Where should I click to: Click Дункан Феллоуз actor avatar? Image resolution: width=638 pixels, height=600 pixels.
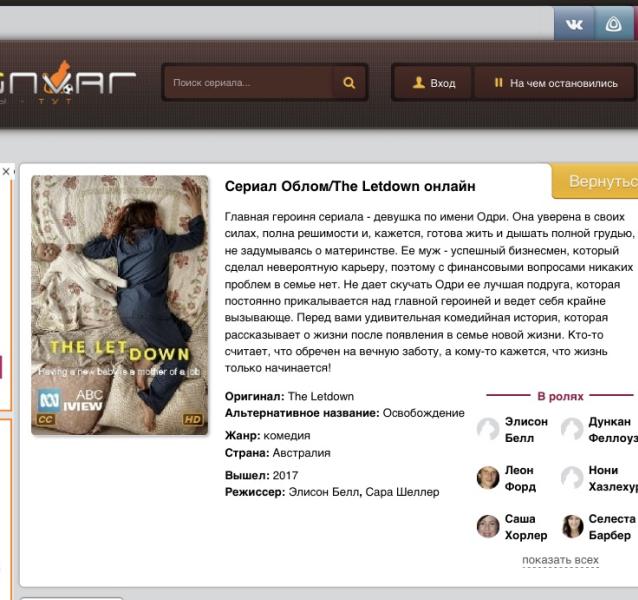572,429
